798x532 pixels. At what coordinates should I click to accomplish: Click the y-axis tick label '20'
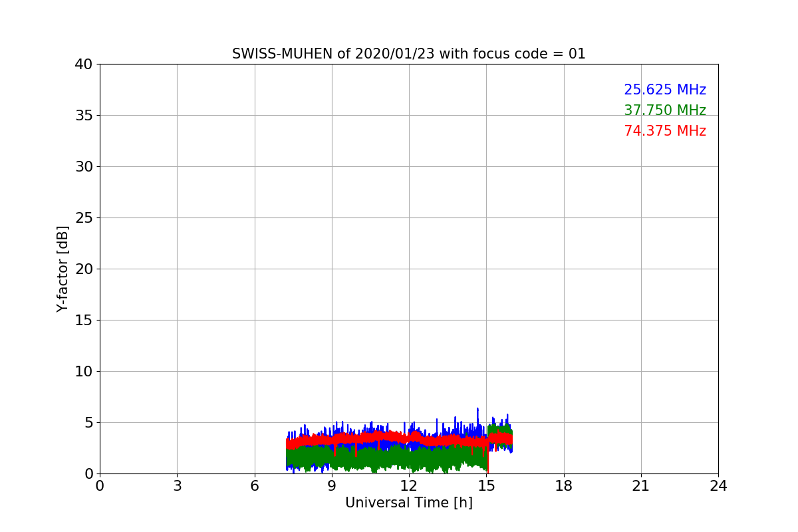tap(84, 269)
